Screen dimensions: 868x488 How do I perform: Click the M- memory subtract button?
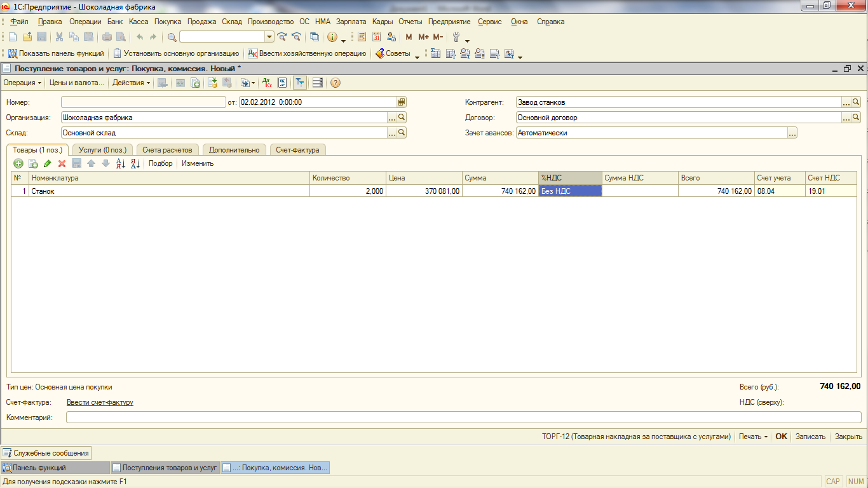point(438,37)
